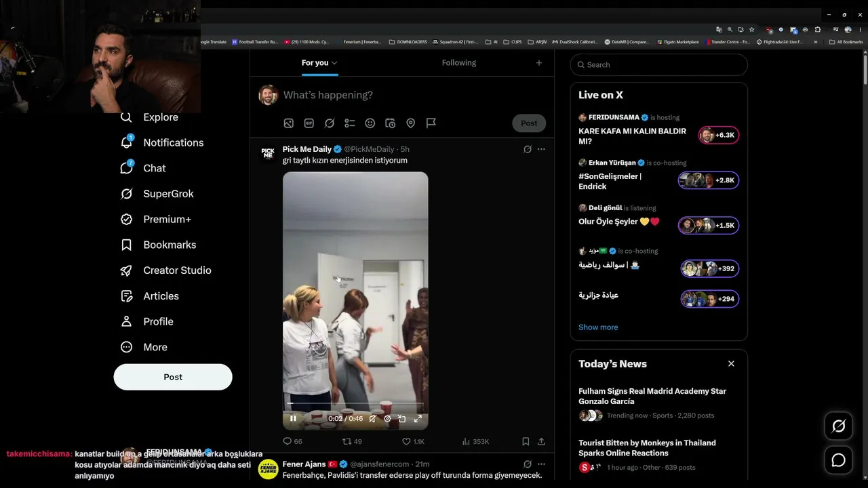The image size is (868, 488).
Task: Open Grok actions on Pick Me Daily post
Action: click(528, 149)
